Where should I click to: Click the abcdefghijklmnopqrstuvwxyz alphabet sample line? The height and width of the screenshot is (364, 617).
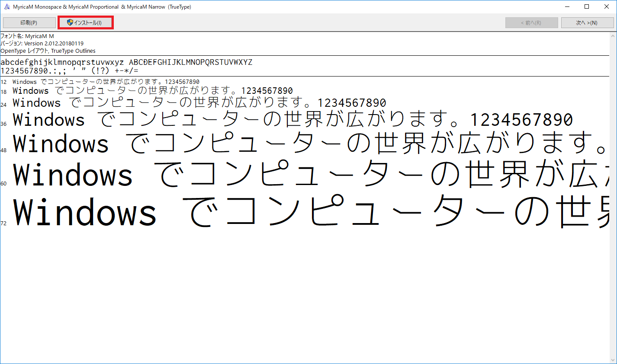pyautogui.click(x=126, y=62)
